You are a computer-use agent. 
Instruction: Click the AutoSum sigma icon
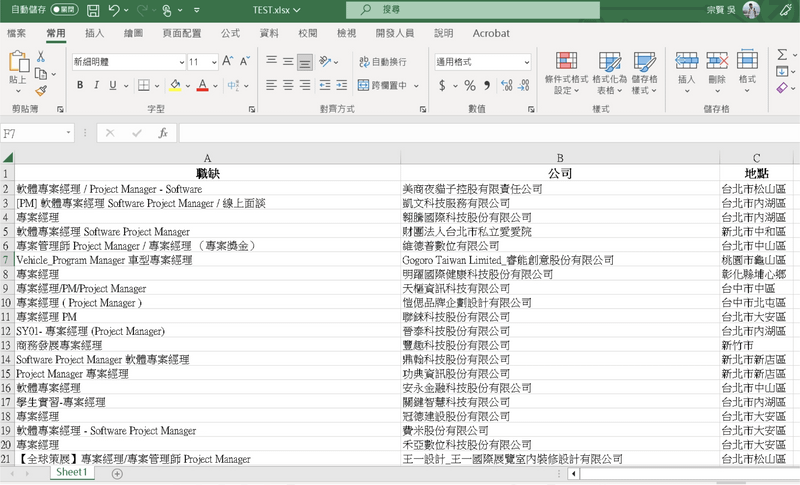(782, 54)
